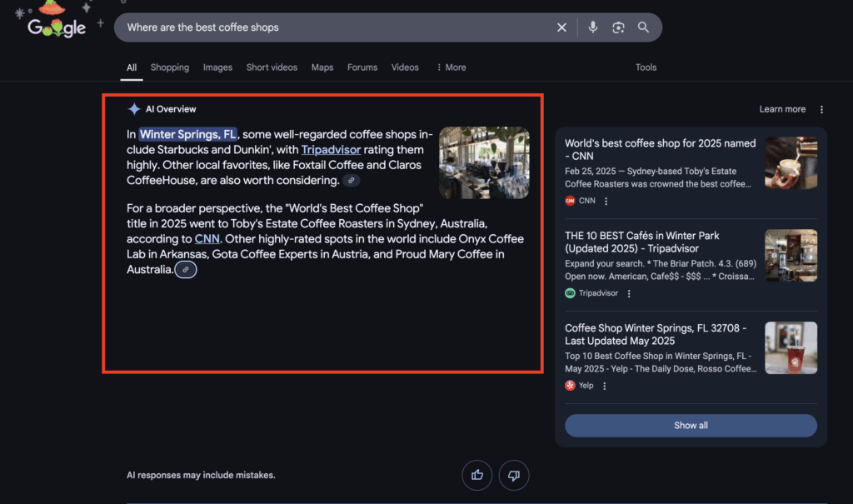Switch to the Shopping tab

170,67
